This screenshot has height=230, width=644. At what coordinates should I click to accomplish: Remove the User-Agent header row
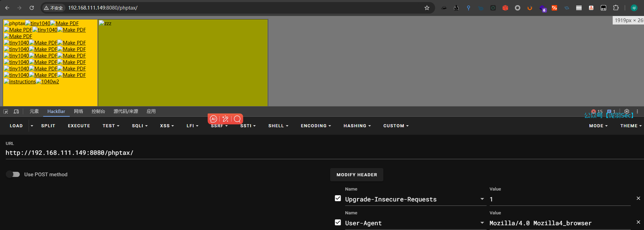[x=638, y=222]
